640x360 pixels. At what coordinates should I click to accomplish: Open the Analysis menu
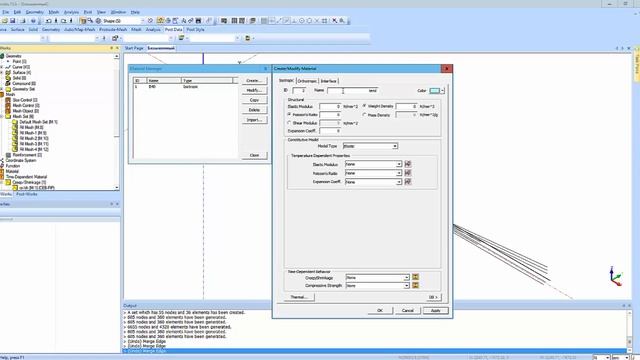(71, 12)
